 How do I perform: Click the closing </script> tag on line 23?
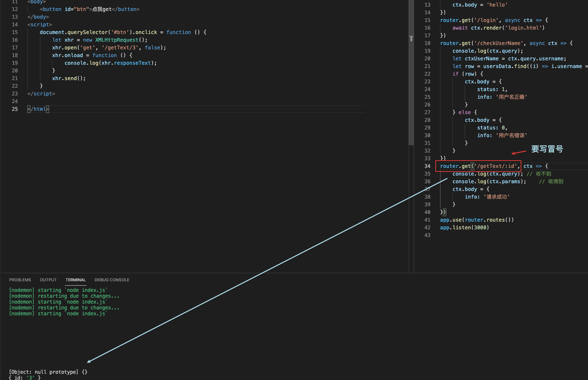[x=41, y=94]
